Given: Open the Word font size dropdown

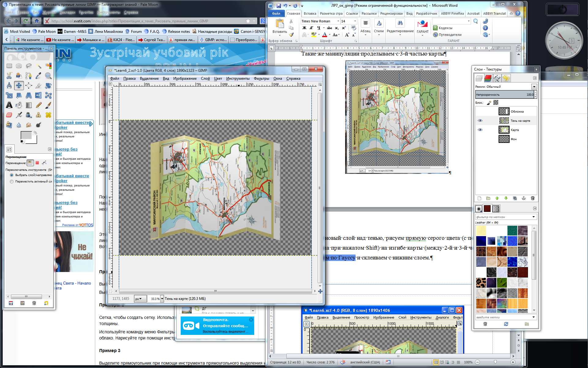Looking at the screenshot, I should [355, 21].
